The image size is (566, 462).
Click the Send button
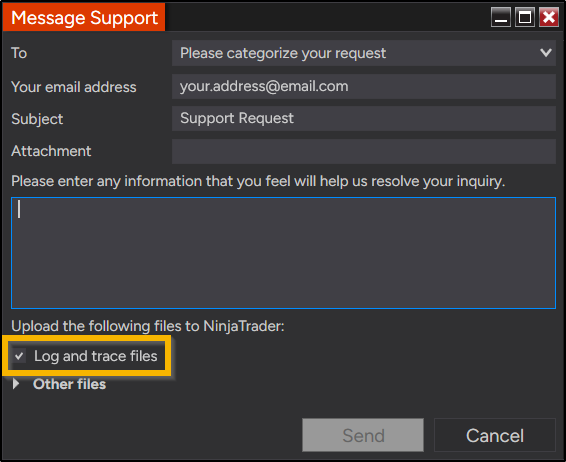tap(363, 435)
